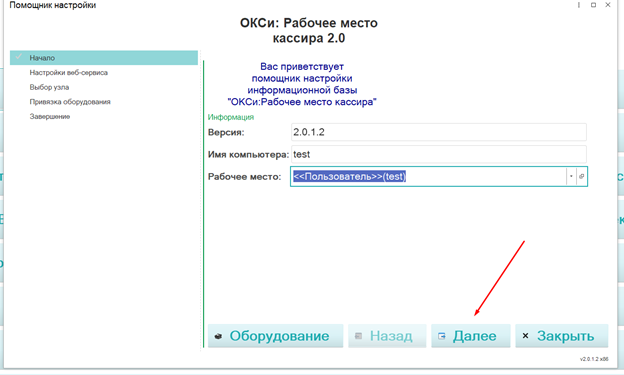Click the Информация group label

[x=231, y=117]
